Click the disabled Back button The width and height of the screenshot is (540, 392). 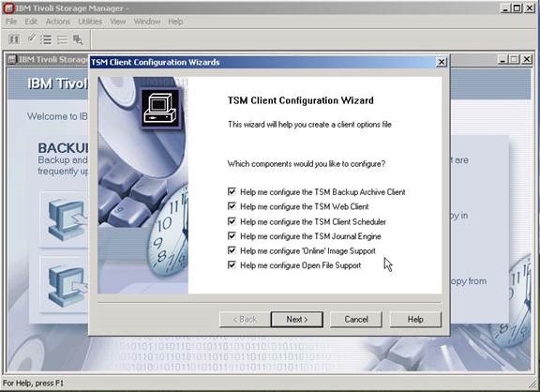(245, 319)
